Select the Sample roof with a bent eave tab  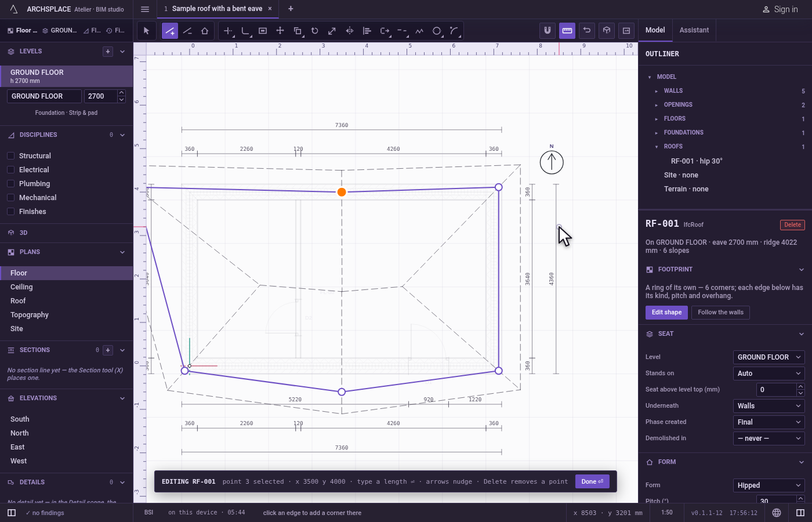click(x=217, y=9)
